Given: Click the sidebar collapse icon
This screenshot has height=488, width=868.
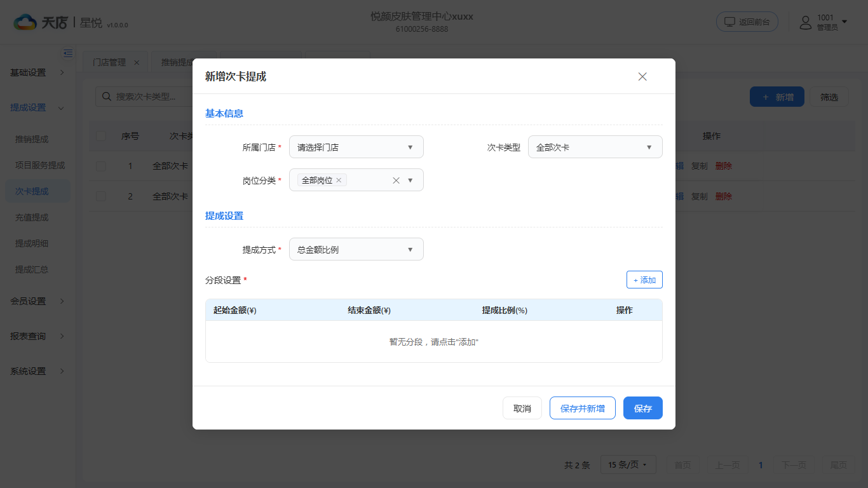Looking at the screenshot, I should 68,53.
